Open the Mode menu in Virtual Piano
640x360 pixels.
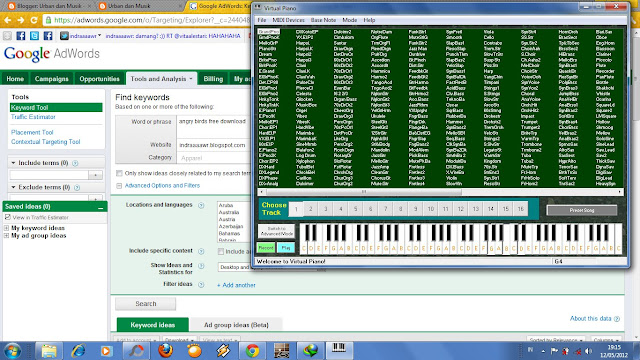coord(349,20)
